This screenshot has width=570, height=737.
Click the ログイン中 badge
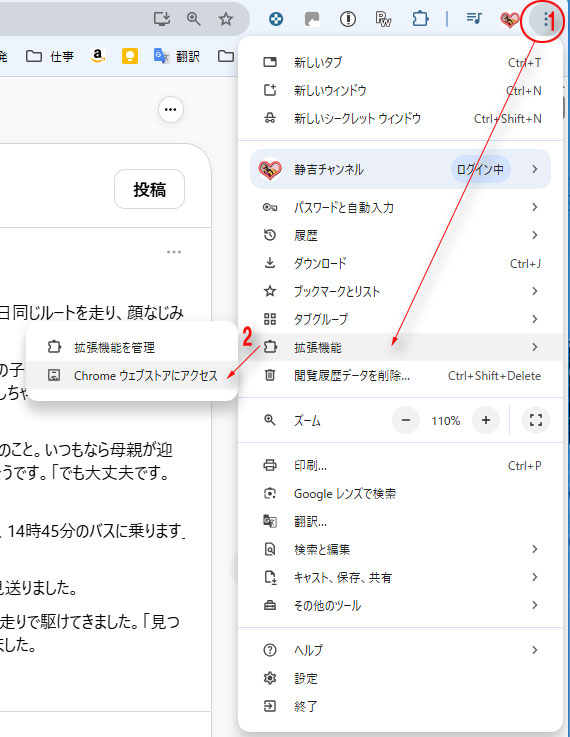point(480,169)
